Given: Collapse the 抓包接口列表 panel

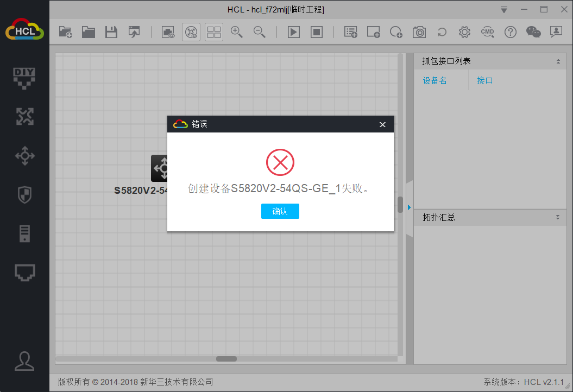Looking at the screenshot, I should [x=558, y=61].
